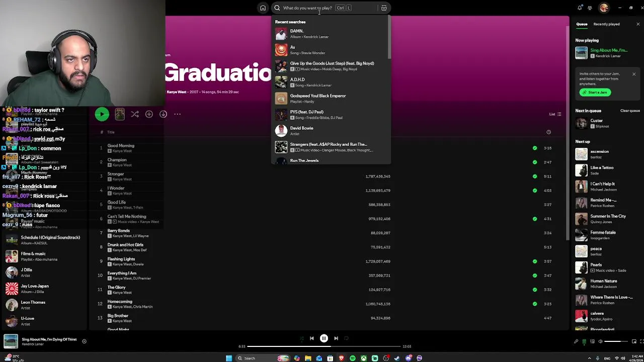Skip to previous track
The height and width of the screenshot is (362, 644).
[x=311, y=338]
